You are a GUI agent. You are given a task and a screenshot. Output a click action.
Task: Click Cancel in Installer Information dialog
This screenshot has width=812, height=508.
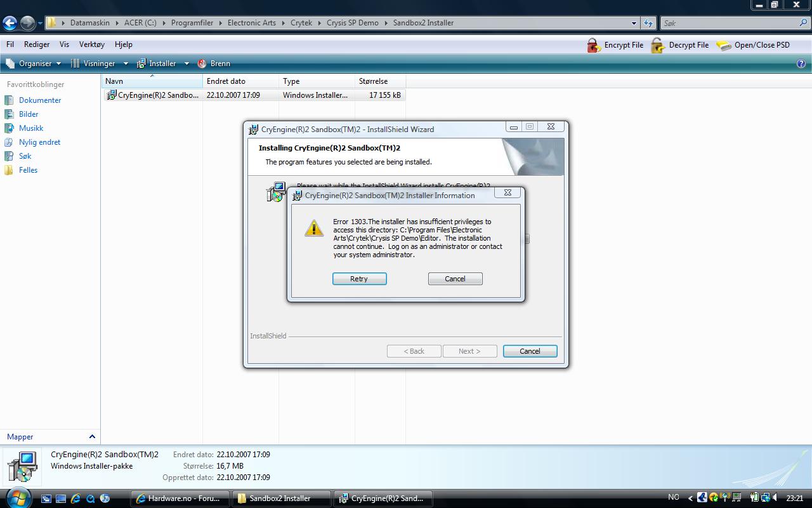(455, 279)
